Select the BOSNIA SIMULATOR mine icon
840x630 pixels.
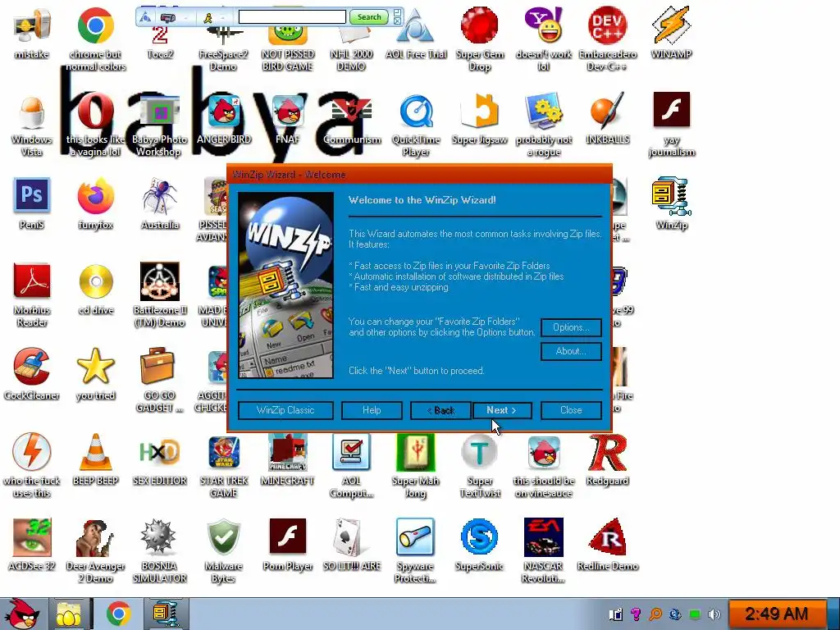click(x=160, y=550)
